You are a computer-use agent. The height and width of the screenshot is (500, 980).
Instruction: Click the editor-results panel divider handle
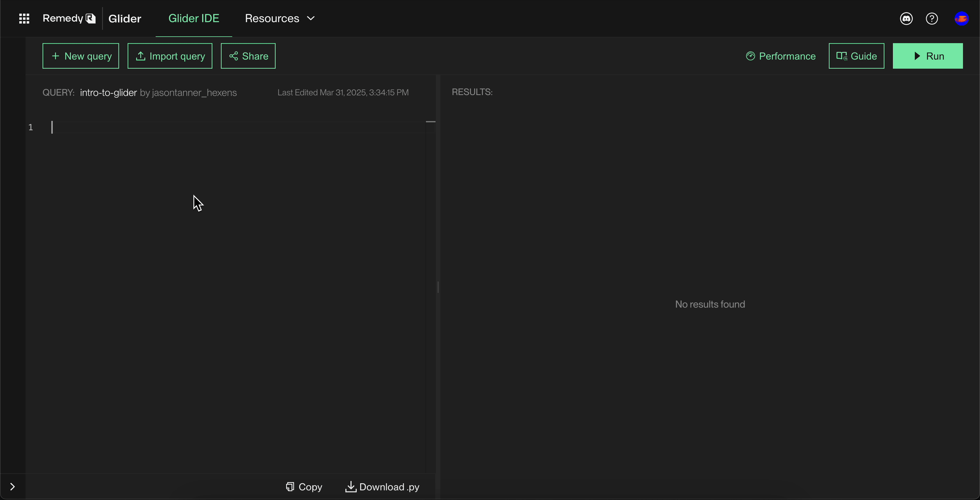[x=438, y=287]
